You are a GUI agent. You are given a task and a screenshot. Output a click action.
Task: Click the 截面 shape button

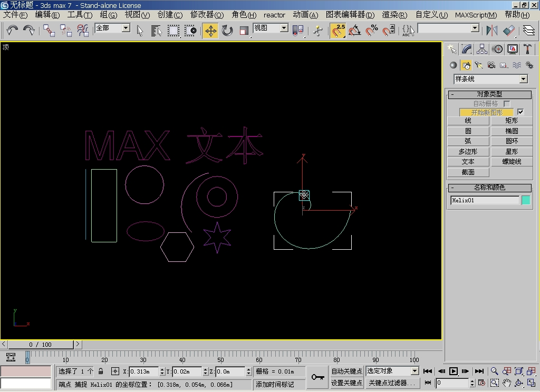pyautogui.click(x=468, y=172)
